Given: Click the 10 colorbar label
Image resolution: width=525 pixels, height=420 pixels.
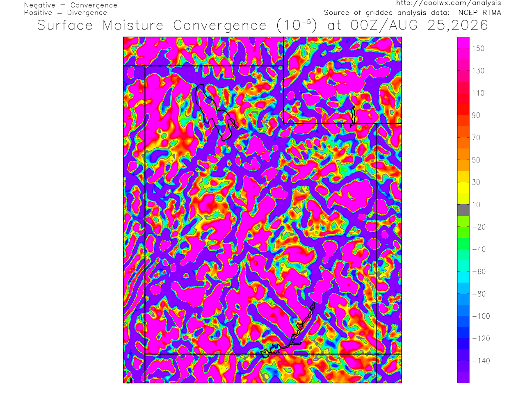Looking at the screenshot, I should [476, 205].
